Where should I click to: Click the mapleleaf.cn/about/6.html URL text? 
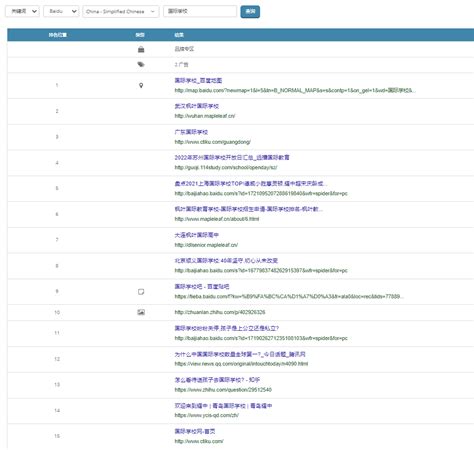pyautogui.click(x=217, y=219)
